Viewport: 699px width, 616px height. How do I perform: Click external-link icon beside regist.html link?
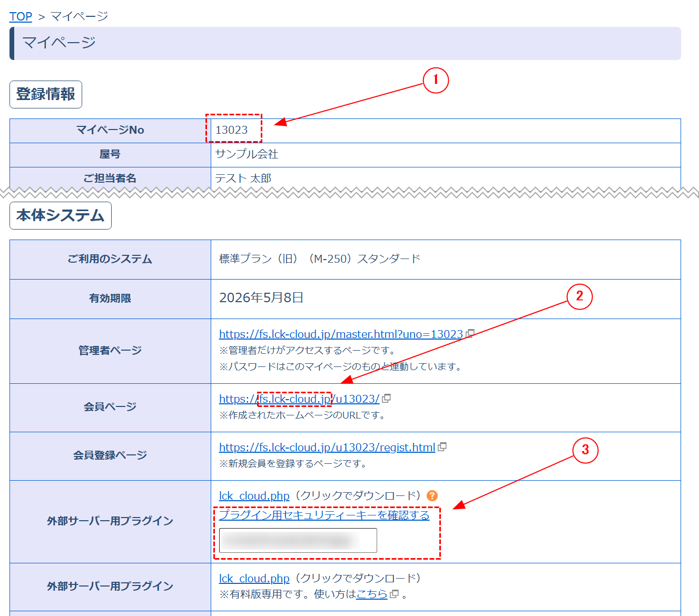click(x=442, y=447)
